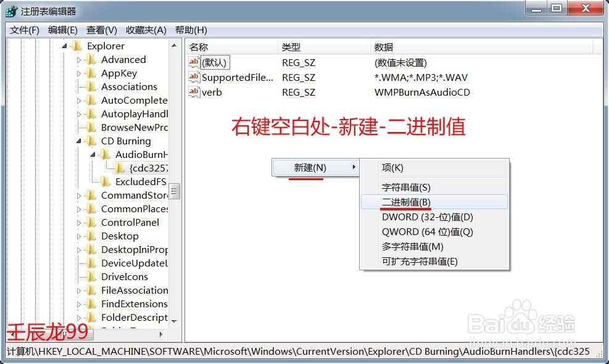Open the 编辑(E) menu

pos(62,30)
